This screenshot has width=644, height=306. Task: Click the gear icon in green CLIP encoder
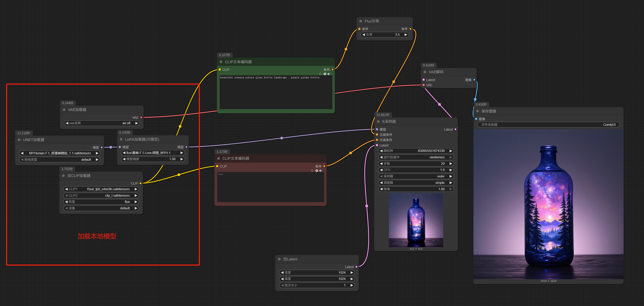coord(325,74)
